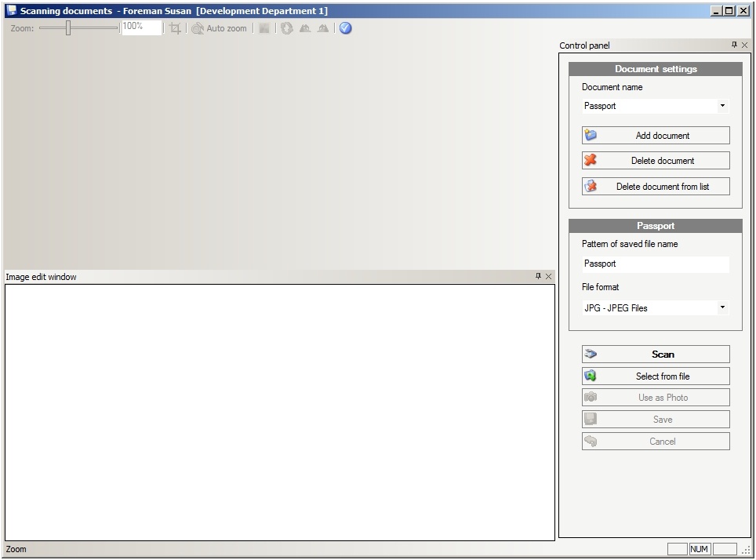Click the Scan button
756x560 pixels.
coord(656,354)
